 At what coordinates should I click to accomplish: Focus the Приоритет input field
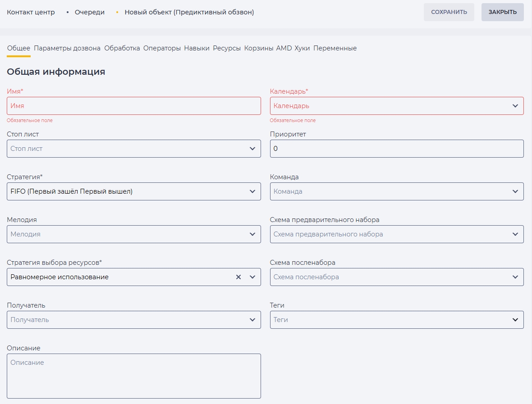click(397, 149)
